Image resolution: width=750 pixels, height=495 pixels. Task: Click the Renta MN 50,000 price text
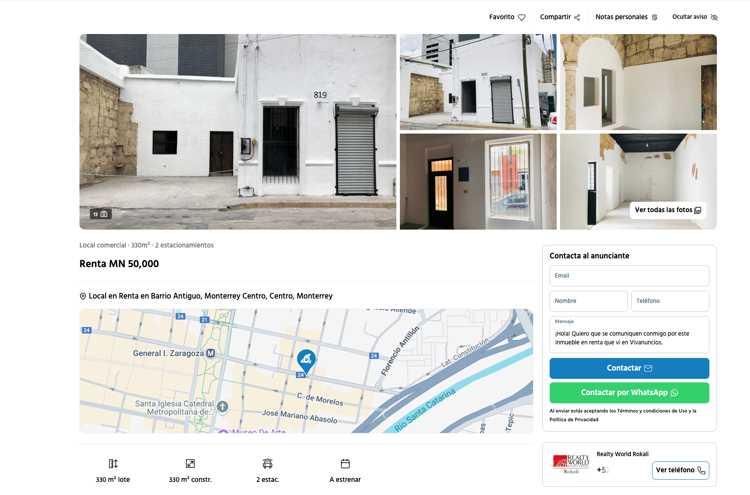(119, 264)
